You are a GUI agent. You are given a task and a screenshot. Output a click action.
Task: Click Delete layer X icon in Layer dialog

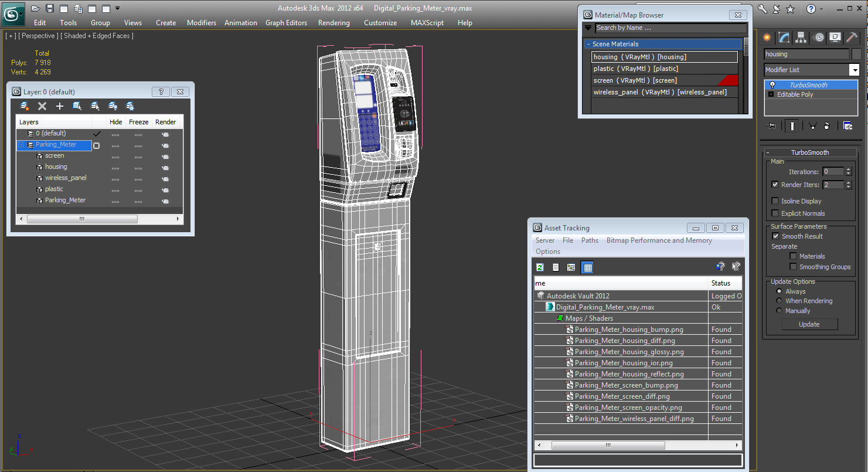pyautogui.click(x=42, y=106)
